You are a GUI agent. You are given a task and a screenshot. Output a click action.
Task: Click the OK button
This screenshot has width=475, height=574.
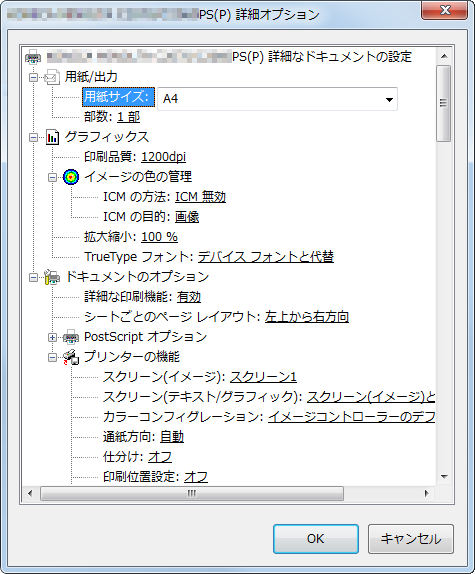315,539
